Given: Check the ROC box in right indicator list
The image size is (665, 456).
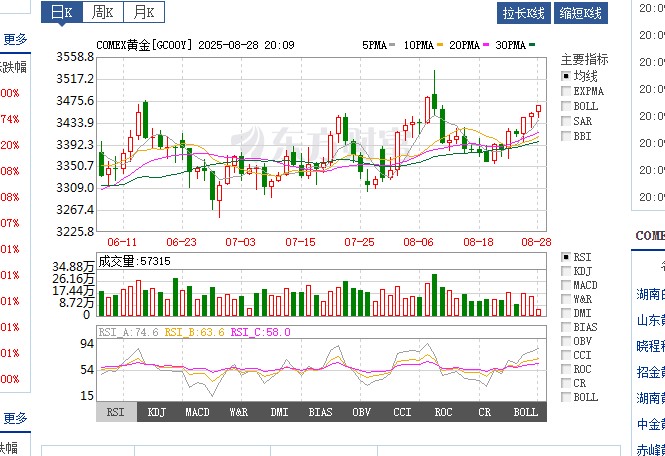Looking at the screenshot, I should point(566,369).
